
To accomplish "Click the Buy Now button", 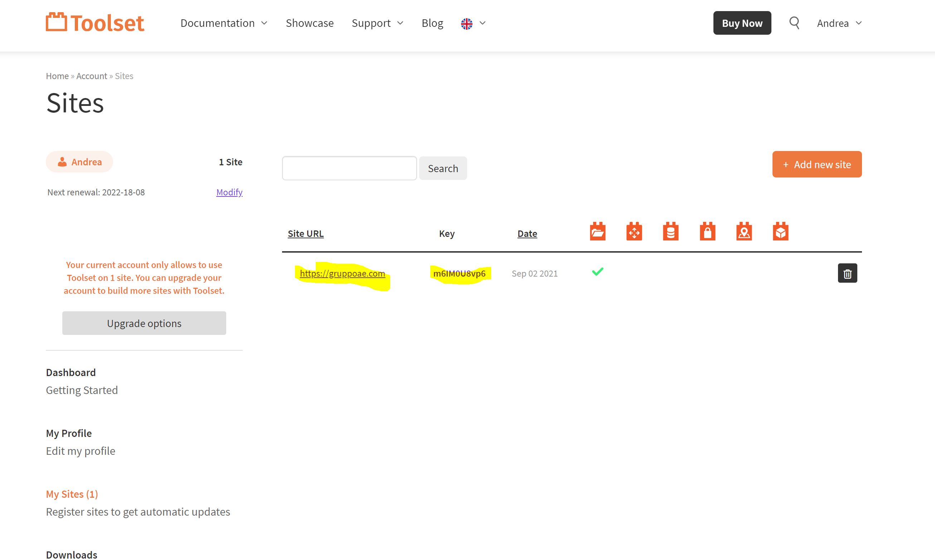I will (742, 23).
